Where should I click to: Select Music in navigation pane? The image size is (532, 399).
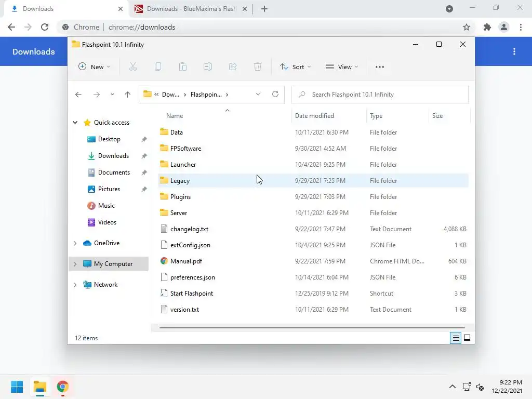(106, 206)
